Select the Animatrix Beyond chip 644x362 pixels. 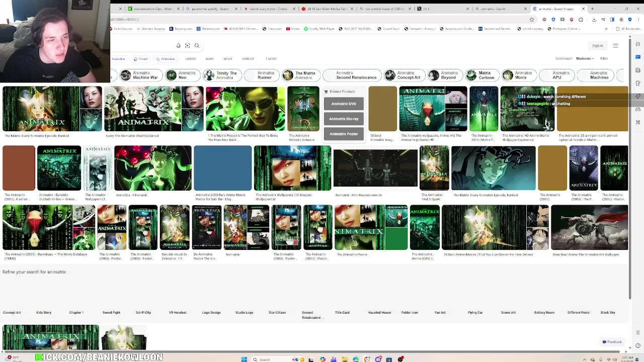(444, 75)
